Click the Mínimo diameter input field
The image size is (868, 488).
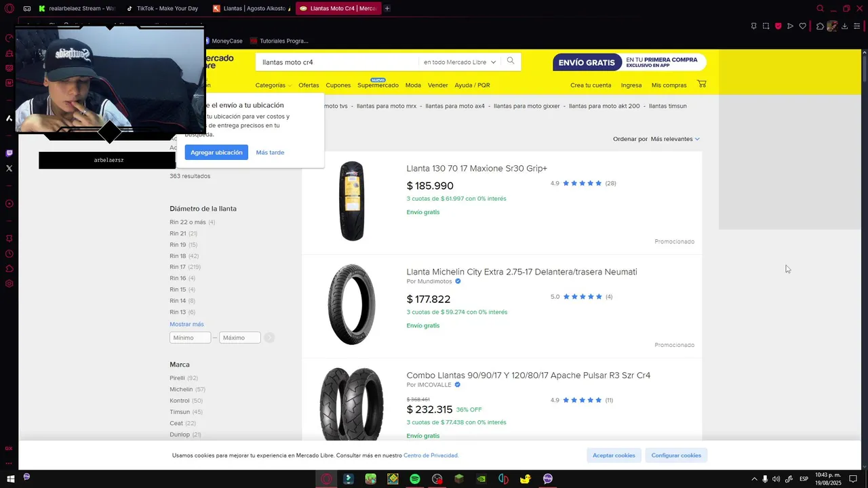click(x=190, y=338)
